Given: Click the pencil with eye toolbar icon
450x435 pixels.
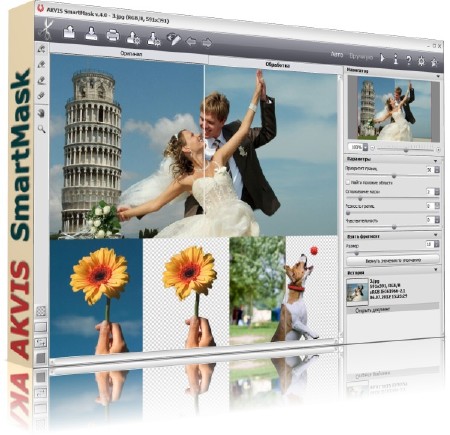Looking at the screenshot, I should click(174, 39).
